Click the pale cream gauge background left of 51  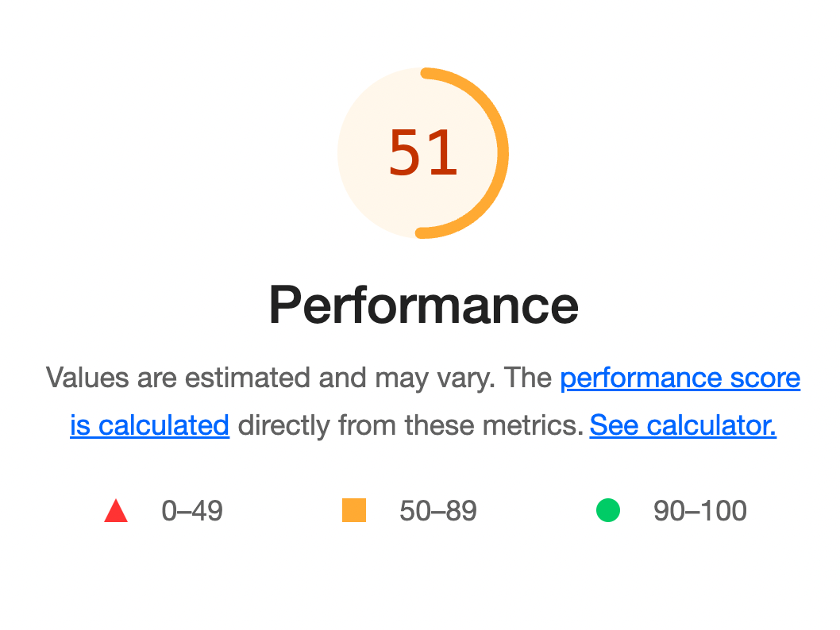coord(361,153)
